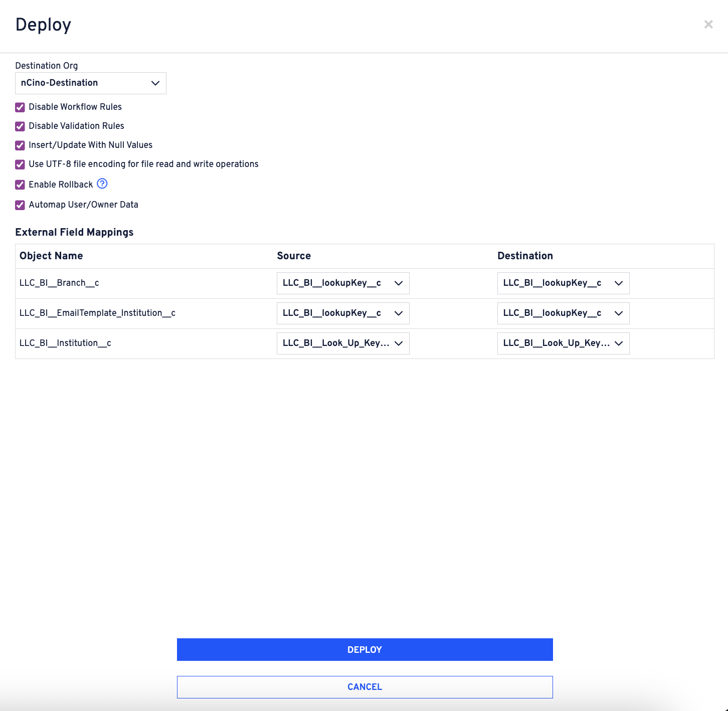Toggle Insert/Update With Null Values checkbox

click(20, 145)
